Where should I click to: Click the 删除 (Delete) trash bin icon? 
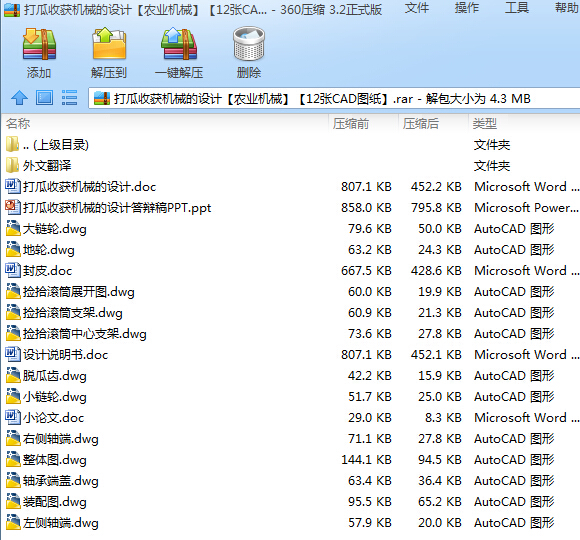(x=249, y=44)
